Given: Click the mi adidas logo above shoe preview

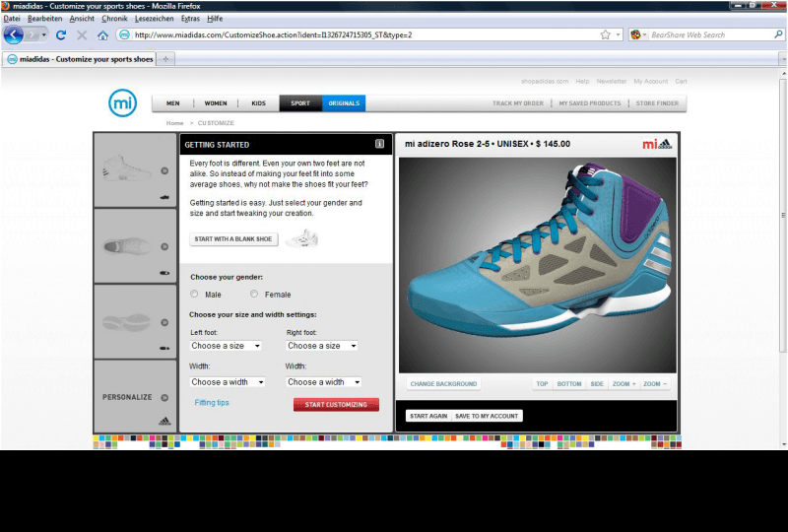Looking at the screenshot, I should 657,144.
